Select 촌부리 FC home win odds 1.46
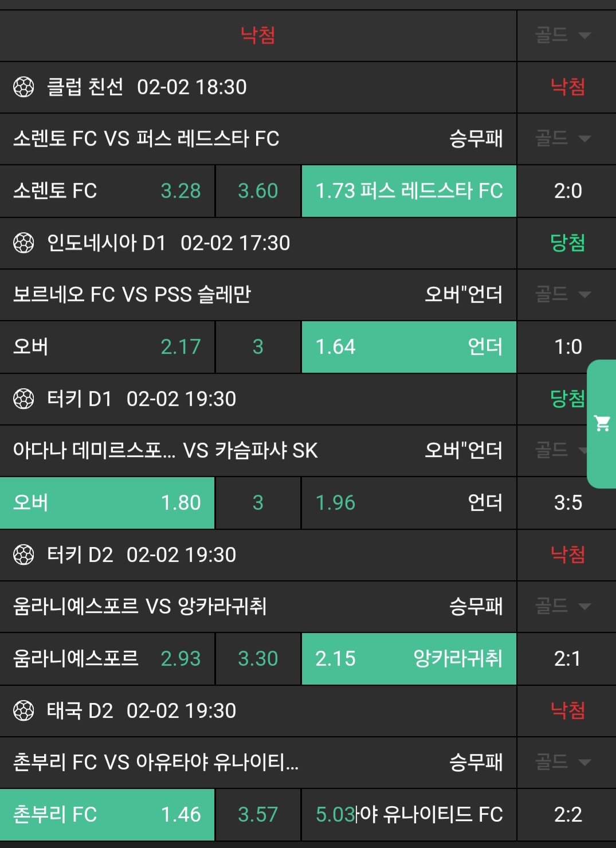The height and width of the screenshot is (848, 616). coord(107,815)
